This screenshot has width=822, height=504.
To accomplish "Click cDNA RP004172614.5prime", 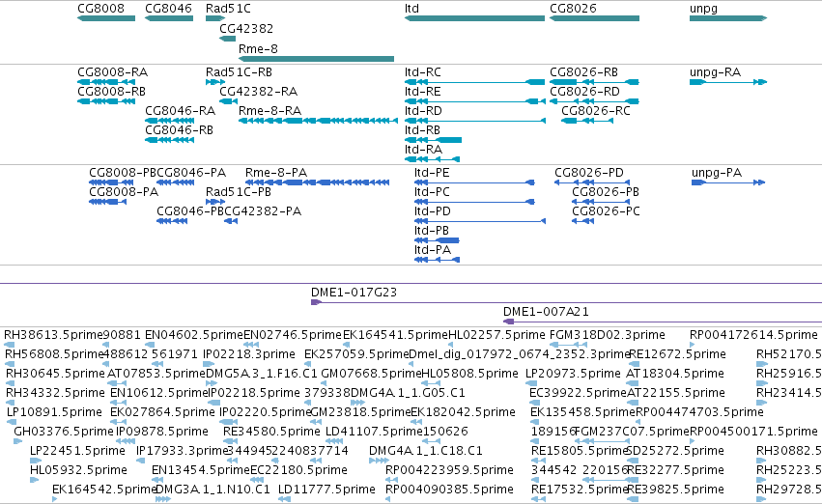I will 692,345.
